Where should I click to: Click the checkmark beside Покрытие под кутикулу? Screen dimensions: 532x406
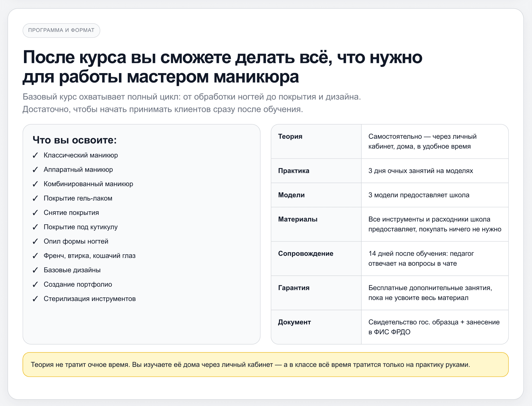pos(35,227)
